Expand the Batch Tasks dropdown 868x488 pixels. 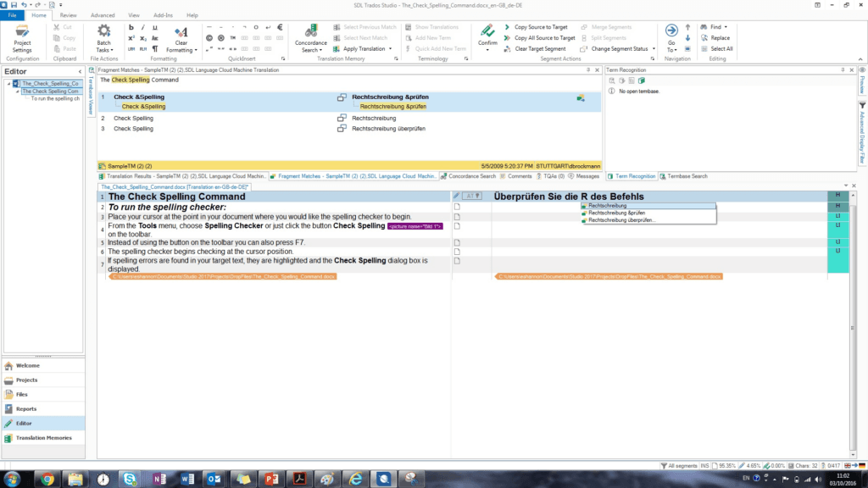pyautogui.click(x=103, y=50)
